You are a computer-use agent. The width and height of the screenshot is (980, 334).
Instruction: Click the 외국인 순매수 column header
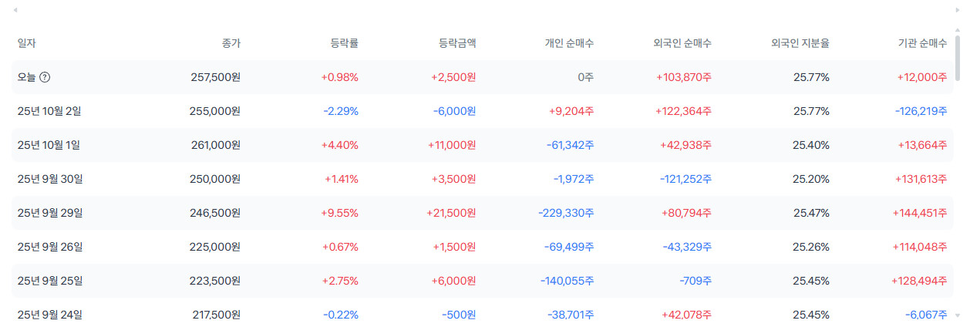tap(682, 43)
